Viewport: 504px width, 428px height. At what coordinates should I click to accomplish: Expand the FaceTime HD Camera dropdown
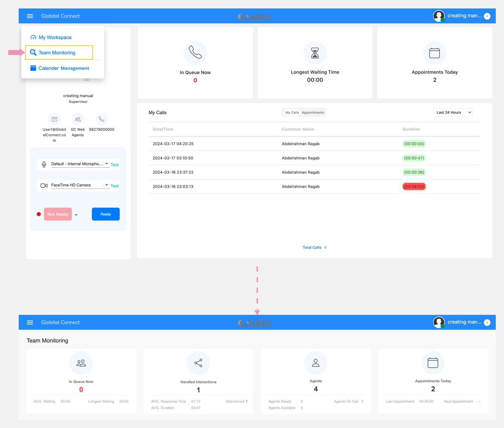click(x=106, y=185)
